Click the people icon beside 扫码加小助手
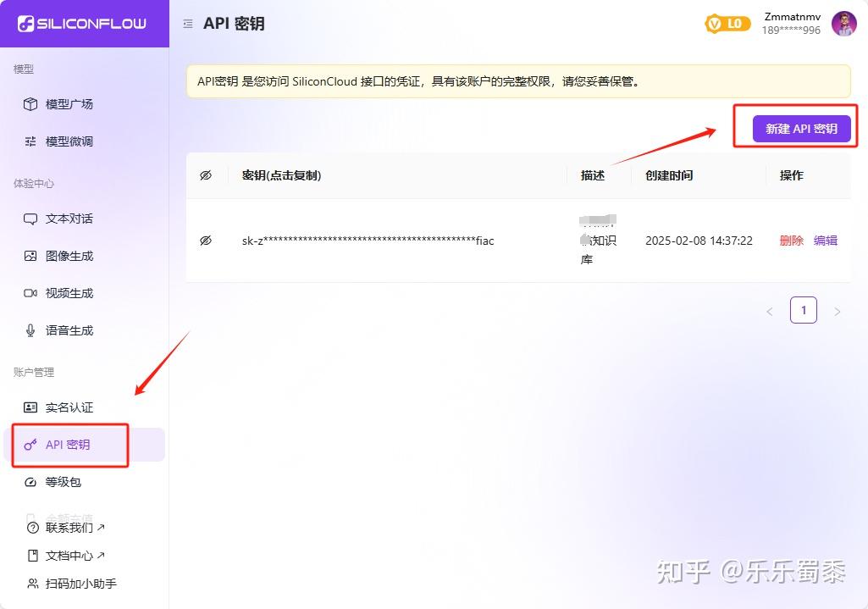Screen dimensions: 868x609 33,584
